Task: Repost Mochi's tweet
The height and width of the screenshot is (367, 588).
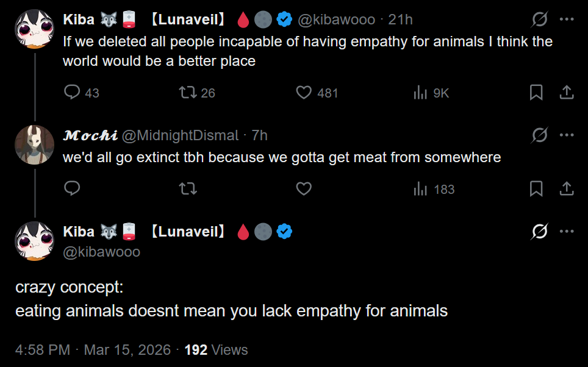Action: click(187, 189)
